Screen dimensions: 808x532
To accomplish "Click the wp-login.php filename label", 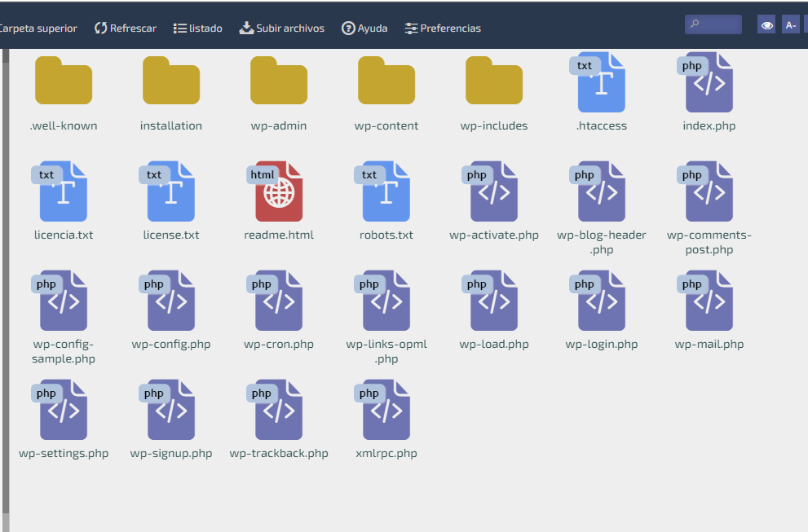I will (x=602, y=344).
